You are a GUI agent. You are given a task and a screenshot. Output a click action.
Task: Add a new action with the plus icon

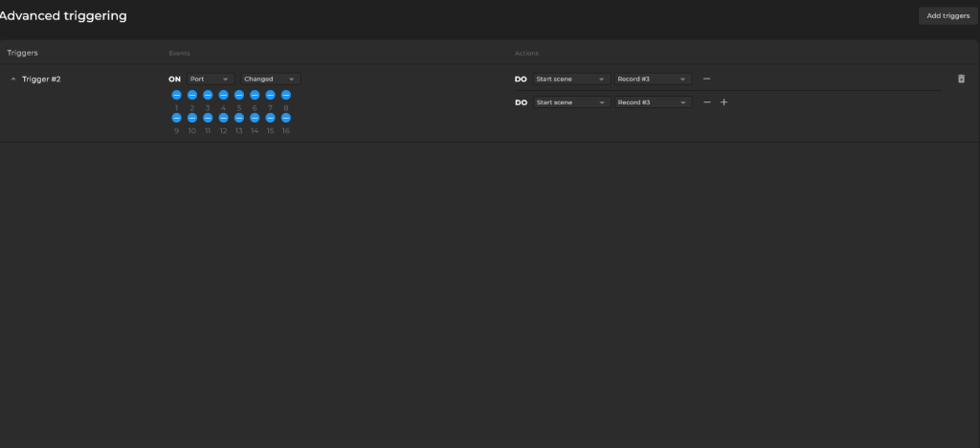pyautogui.click(x=724, y=102)
